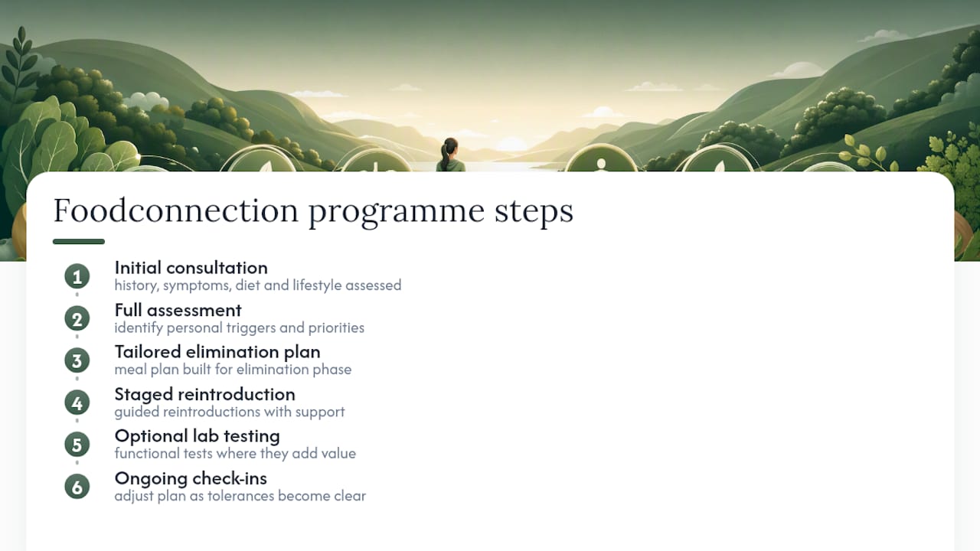Click the woman figure in the banner
980x551 pixels.
click(450, 155)
